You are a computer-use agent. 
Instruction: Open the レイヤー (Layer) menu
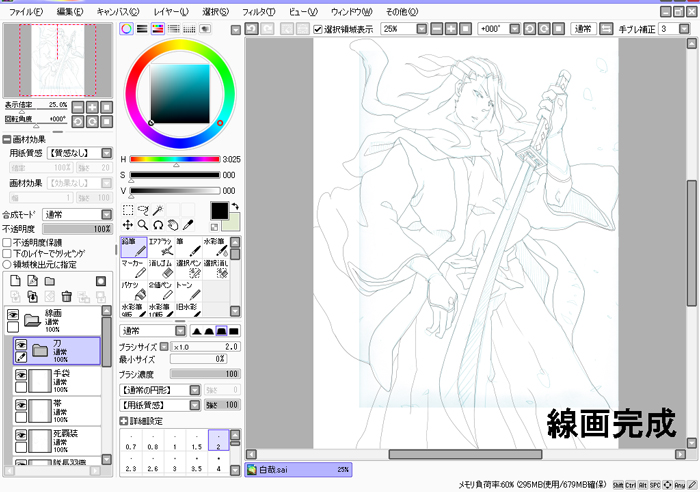pos(171,11)
